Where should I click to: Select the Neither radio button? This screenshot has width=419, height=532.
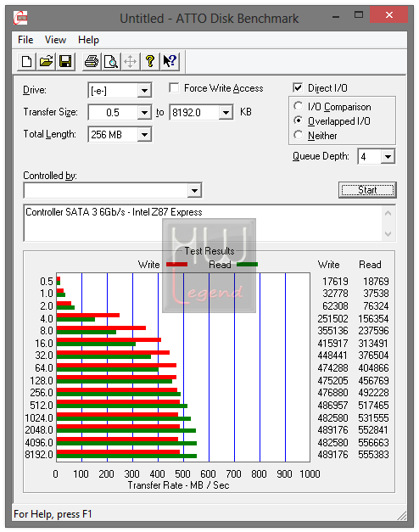coord(299,135)
